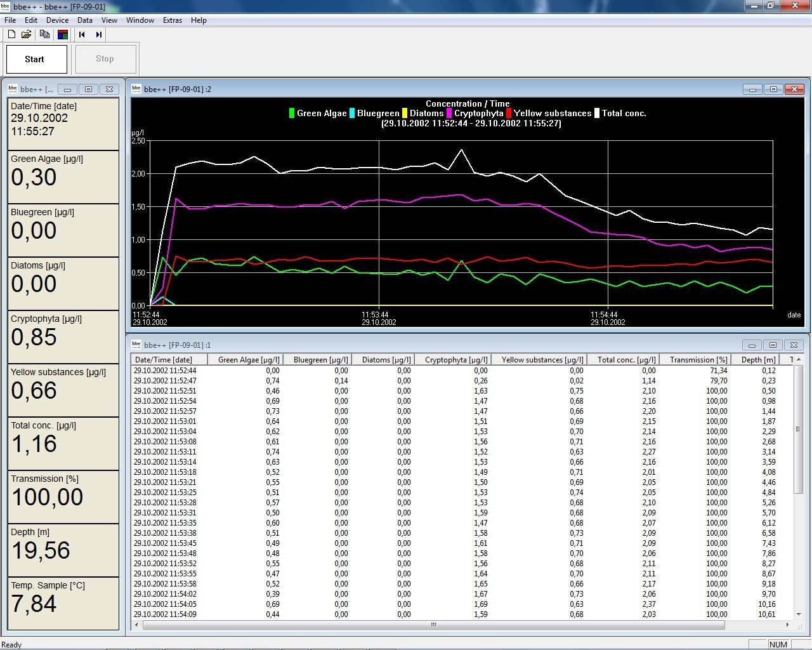Jump to last record with skip-forward icon
Screen dimensions: 812x650
pos(99,34)
